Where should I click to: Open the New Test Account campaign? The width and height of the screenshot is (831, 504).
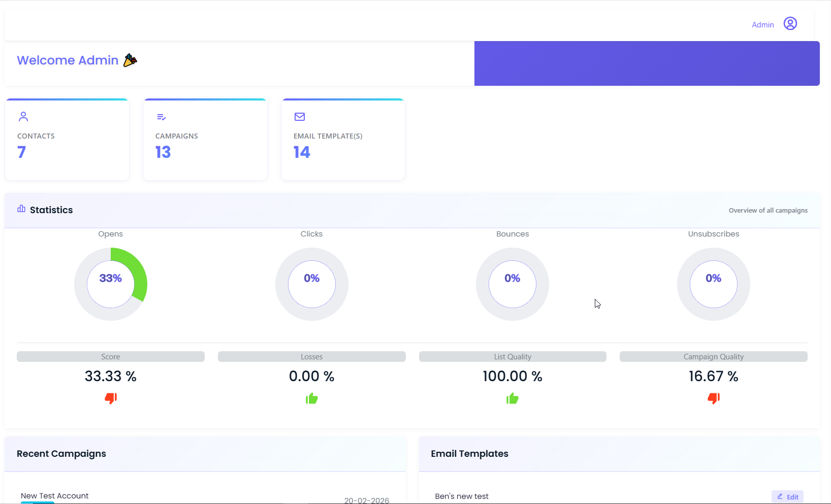coord(54,496)
